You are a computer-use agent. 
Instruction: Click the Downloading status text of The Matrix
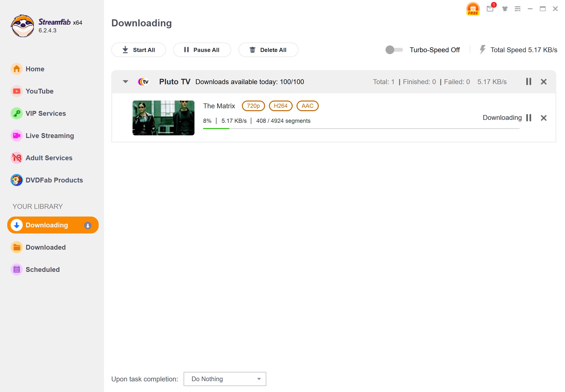502,118
